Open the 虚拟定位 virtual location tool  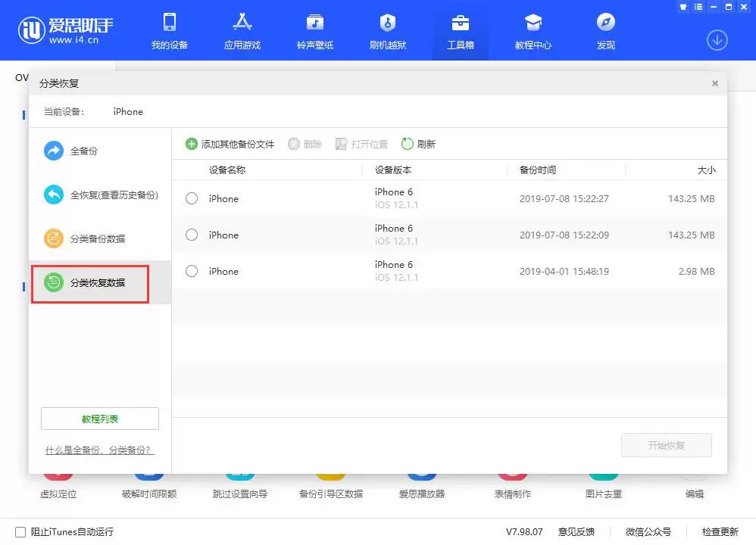point(58,487)
